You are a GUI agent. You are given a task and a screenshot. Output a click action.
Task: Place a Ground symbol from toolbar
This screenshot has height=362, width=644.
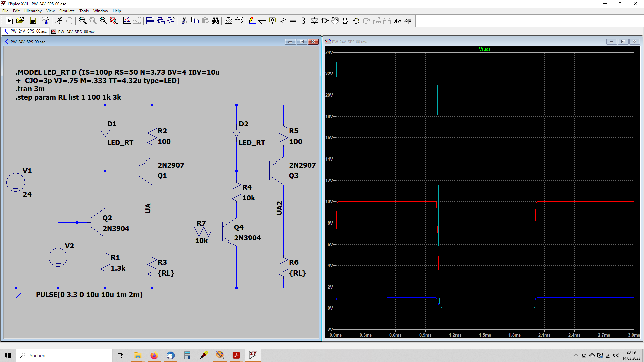tap(262, 21)
